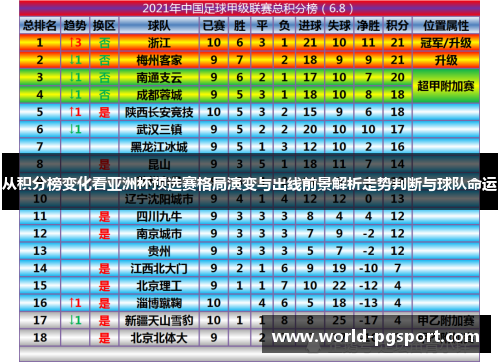Click the ↓1 trend in 梅州客家 row
500x362 pixels.
pos(75,60)
